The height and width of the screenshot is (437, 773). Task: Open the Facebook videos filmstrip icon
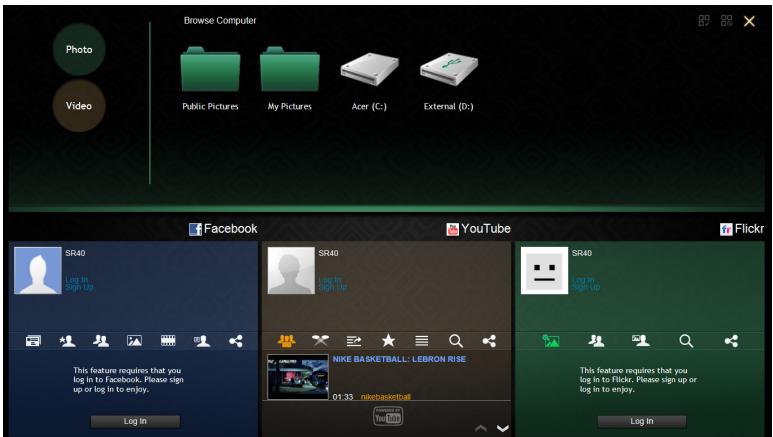click(168, 341)
